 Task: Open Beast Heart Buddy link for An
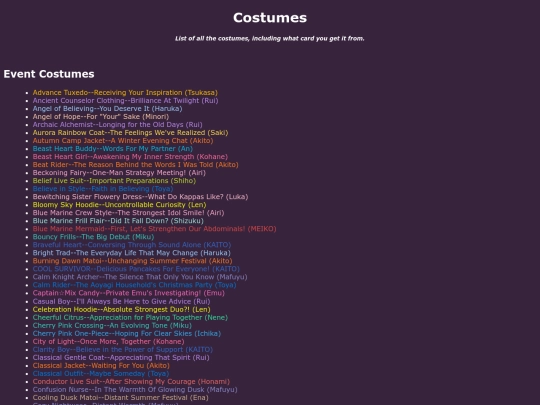(x=113, y=149)
